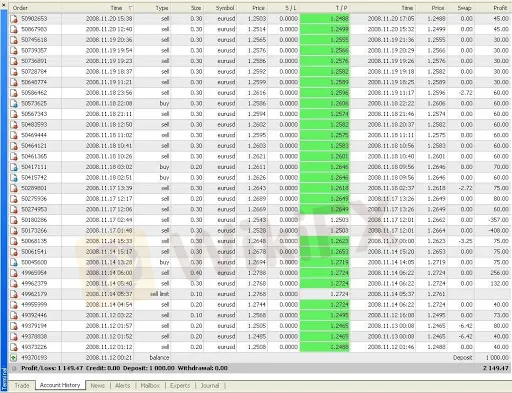The image size is (512, 393).
Task: Open the Experts tab
Action: [x=180, y=386]
